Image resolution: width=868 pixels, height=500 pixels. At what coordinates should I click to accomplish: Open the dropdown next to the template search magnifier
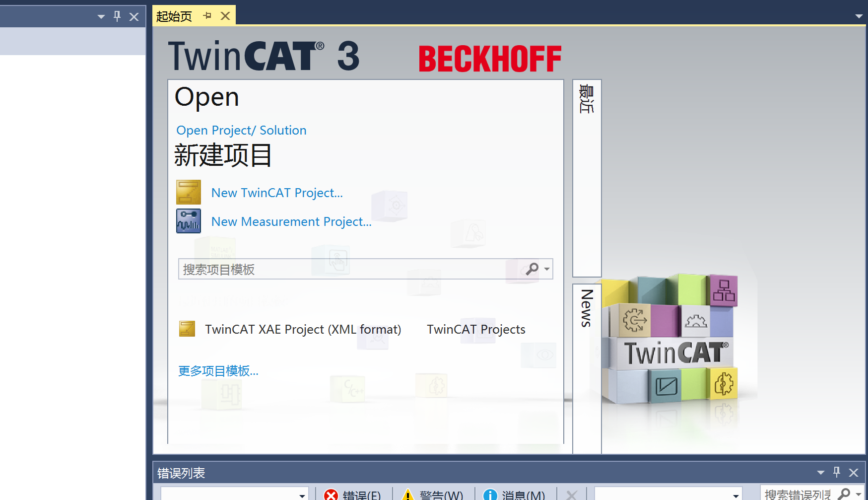(546, 269)
